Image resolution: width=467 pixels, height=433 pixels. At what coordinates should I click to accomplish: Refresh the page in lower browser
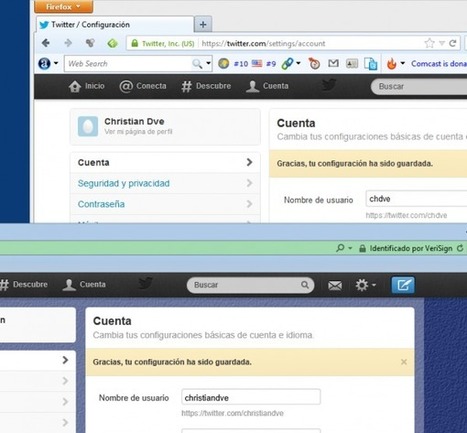coord(460,248)
